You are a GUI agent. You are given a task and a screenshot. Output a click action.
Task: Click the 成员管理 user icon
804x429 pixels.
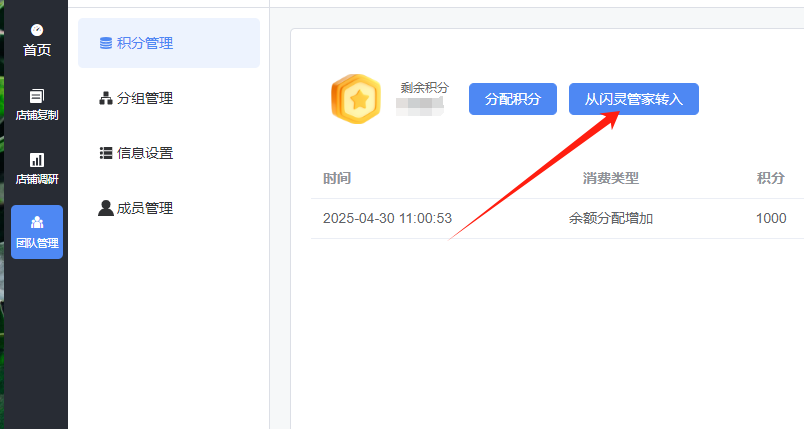[x=106, y=208]
